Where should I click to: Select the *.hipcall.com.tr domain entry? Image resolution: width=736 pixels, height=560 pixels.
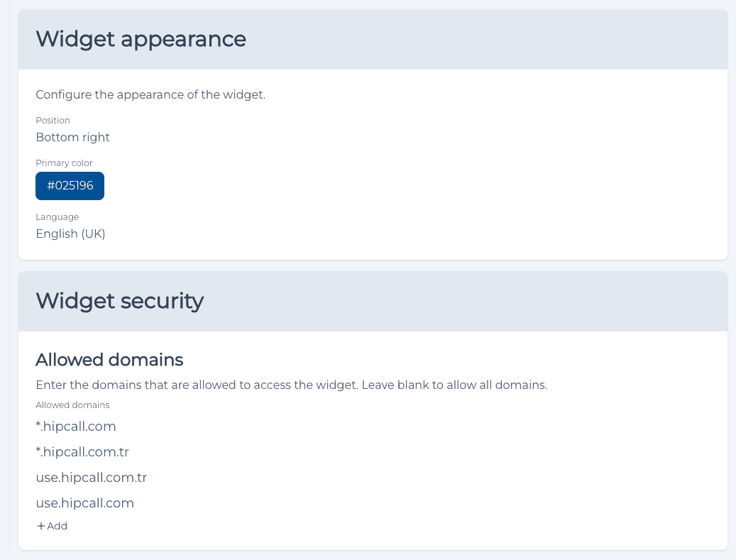pyautogui.click(x=82, y=451)
